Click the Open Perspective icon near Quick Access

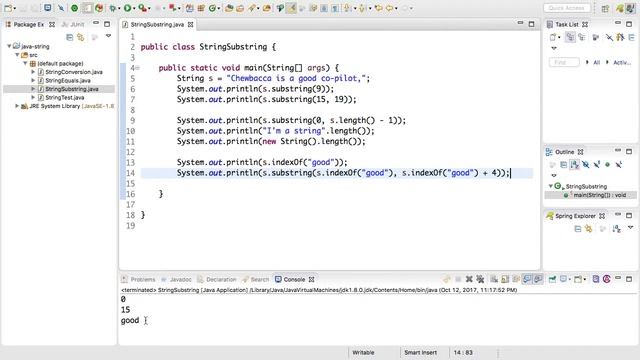coord(605,8)
